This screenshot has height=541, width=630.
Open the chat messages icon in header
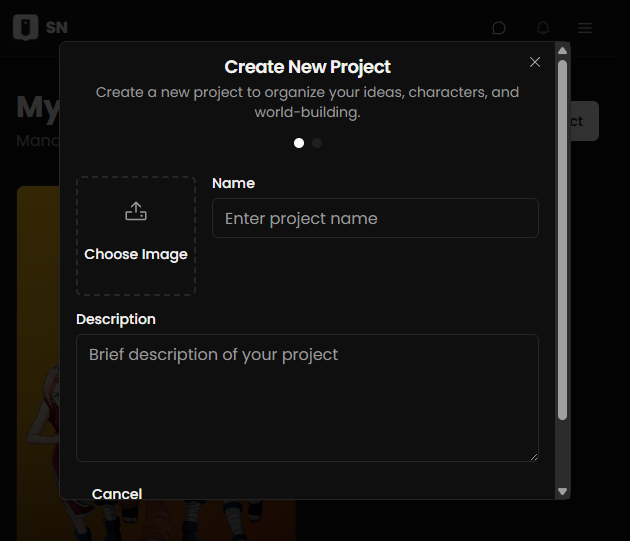coord(499,28)
